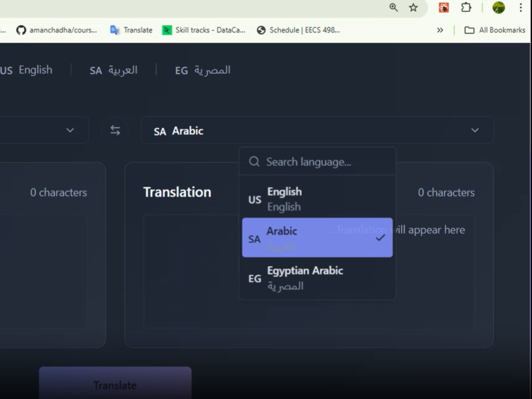The width and height of the screenshot is (532, 399).
Task: Open the Translate bookmark
Action: [x=131, y=30]
